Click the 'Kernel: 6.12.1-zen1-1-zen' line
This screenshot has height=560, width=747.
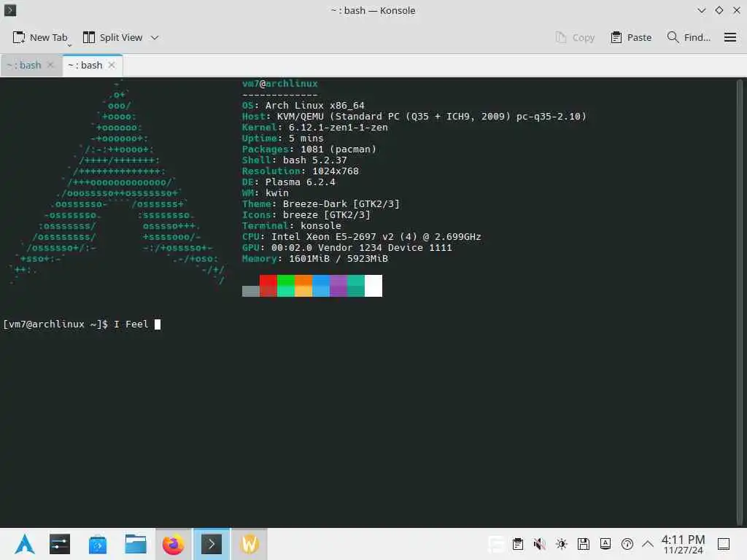point(315,127)
